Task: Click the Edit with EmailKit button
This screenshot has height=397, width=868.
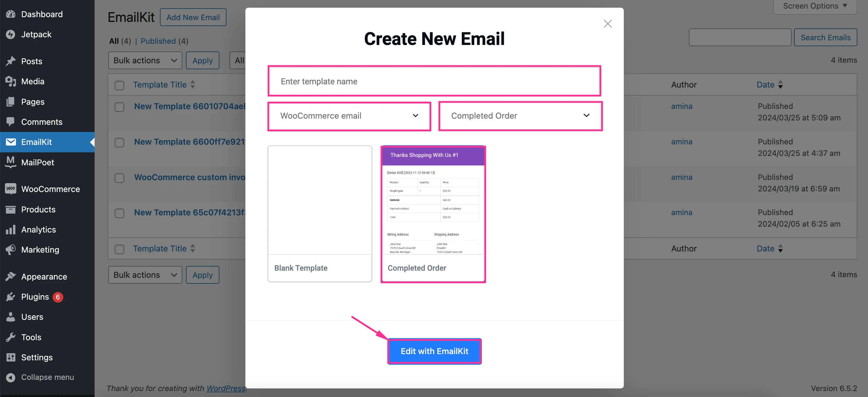Action: pyautogui.click(x=434, y=351)
